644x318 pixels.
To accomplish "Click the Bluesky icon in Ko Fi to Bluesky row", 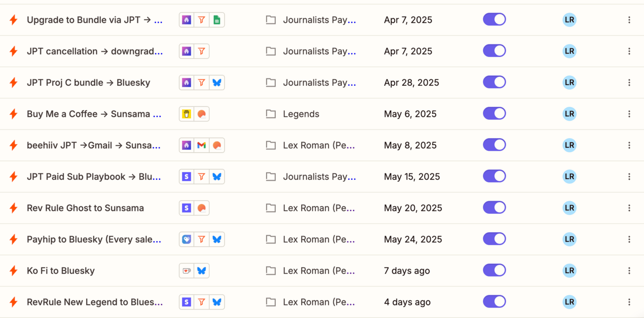I will [201, 271].
